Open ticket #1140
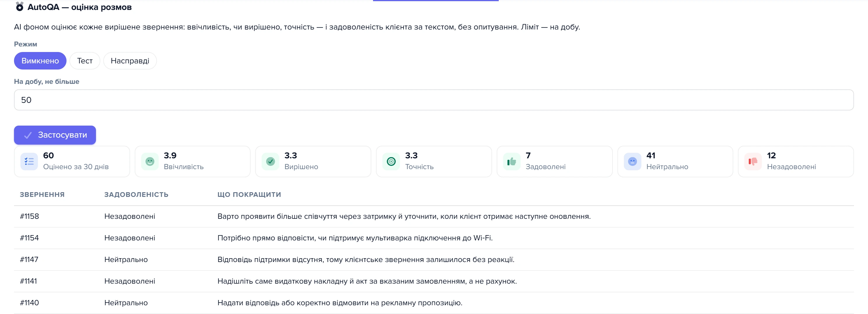Screen dimensions: 868x314 [29, 303]
